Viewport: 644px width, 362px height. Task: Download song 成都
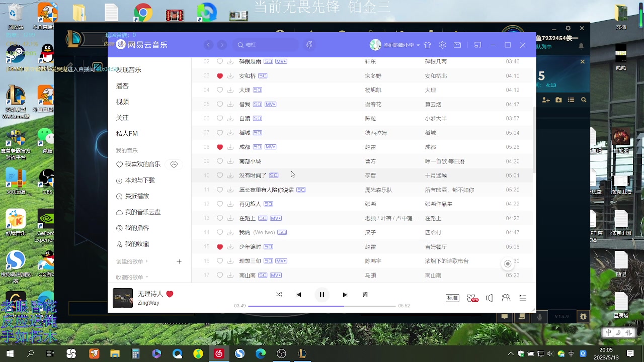tap(230, 147)
